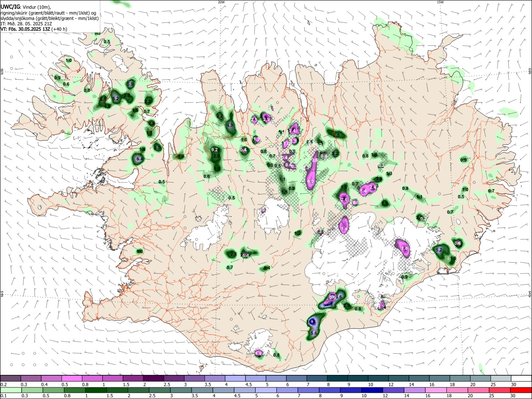
Task: Click lower legend swatch between 6 and 7
Action: [287, 390]
